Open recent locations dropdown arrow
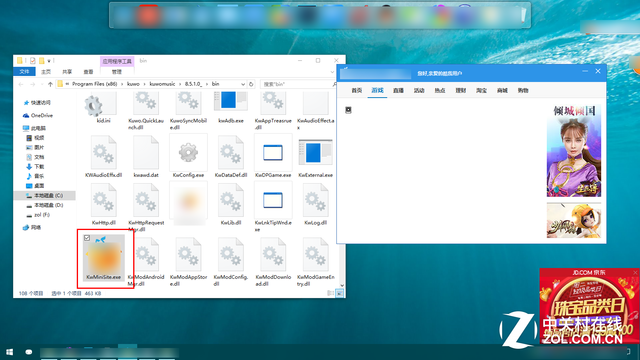This screenshot has width=640, height=360. [42, 84]
